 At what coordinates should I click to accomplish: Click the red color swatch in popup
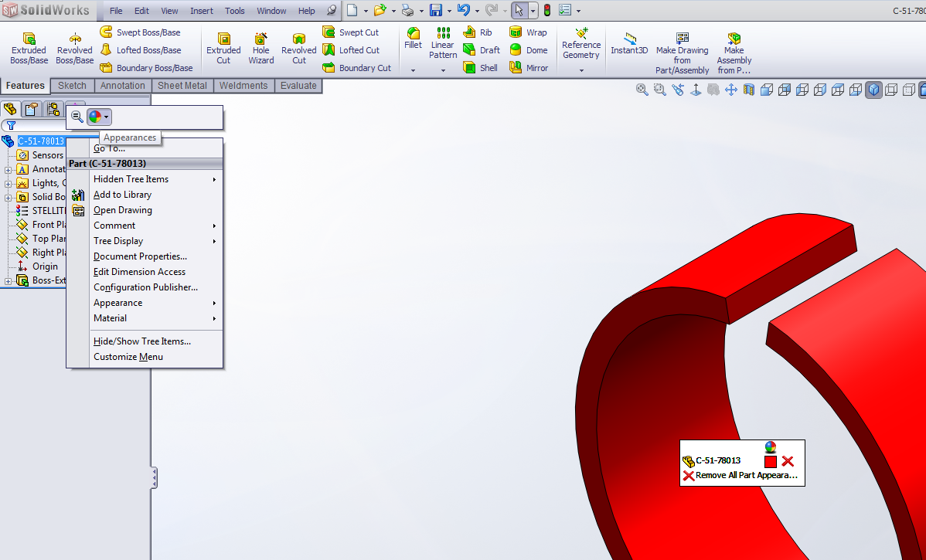click(770, 461)
